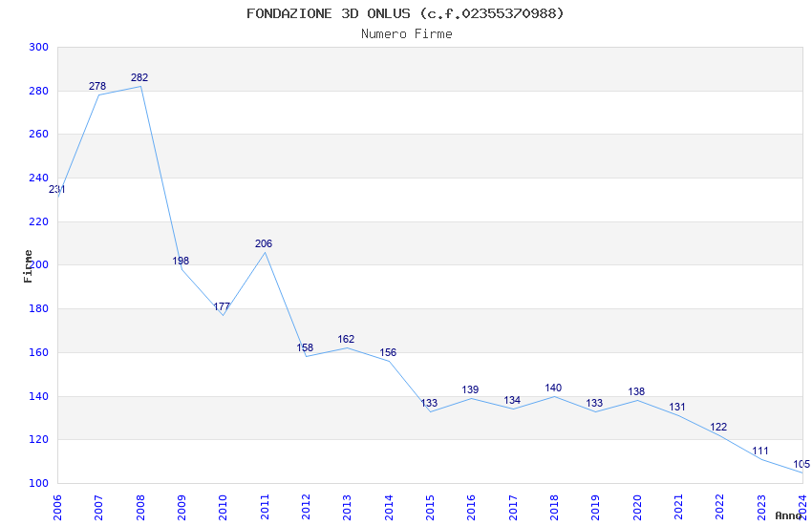Screen dimensions: 812x525
Task: Click the x-axis year 2016
Action: [x=471, y=508]
